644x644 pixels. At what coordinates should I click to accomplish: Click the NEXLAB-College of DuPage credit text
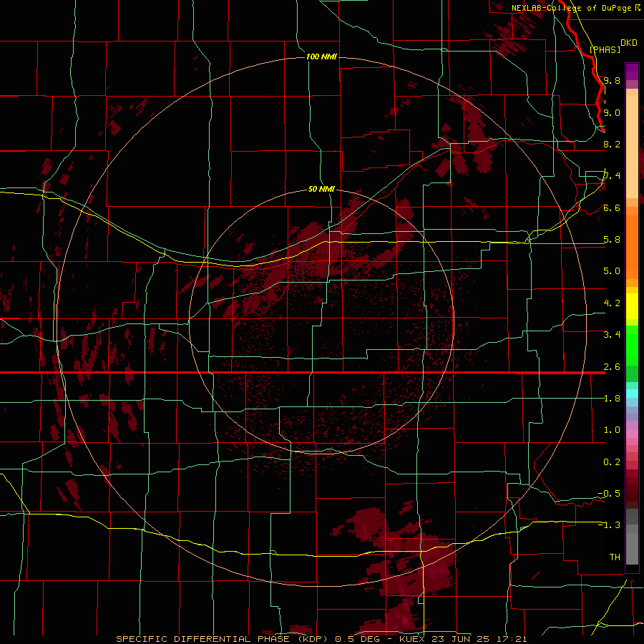571,8
